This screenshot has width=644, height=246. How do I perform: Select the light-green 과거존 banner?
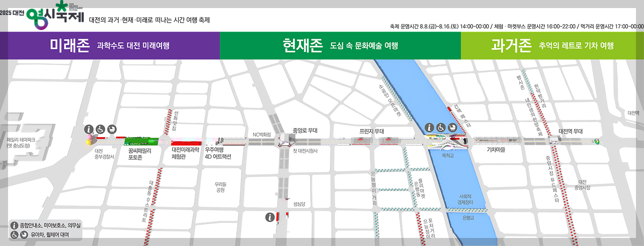[x=552, y=46]
